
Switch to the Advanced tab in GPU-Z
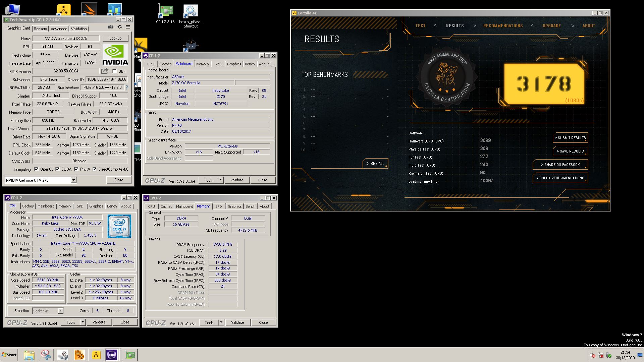59,29
